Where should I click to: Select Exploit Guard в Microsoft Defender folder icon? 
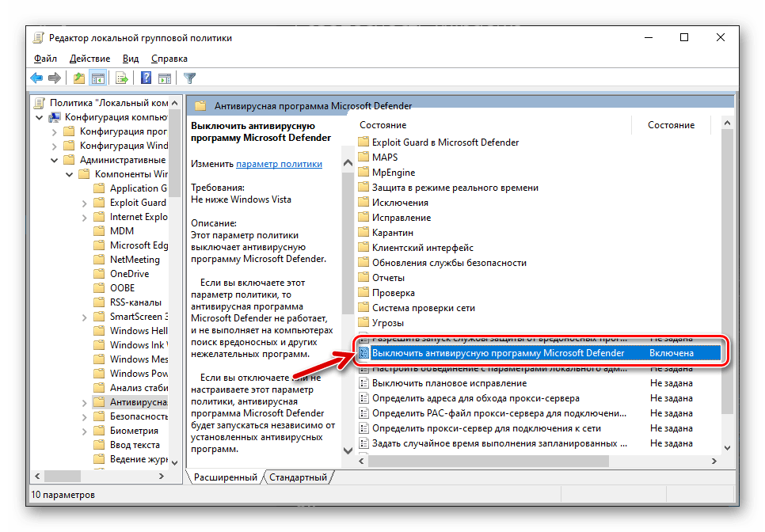coord(363,142)
